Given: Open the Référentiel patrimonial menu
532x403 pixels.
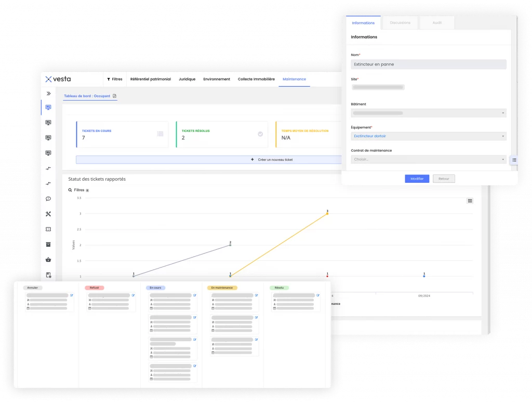Looking at the screenshot, I should click(x=150, y=79).
